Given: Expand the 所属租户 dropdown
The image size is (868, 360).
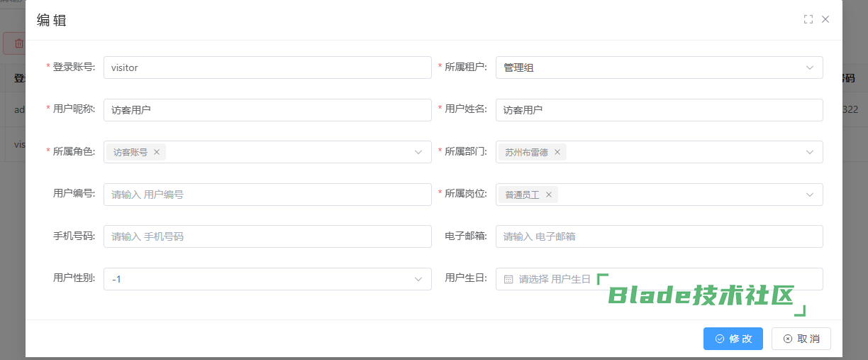Looking at the screenshot, I should pyautogui.click(x=810, y=67).
